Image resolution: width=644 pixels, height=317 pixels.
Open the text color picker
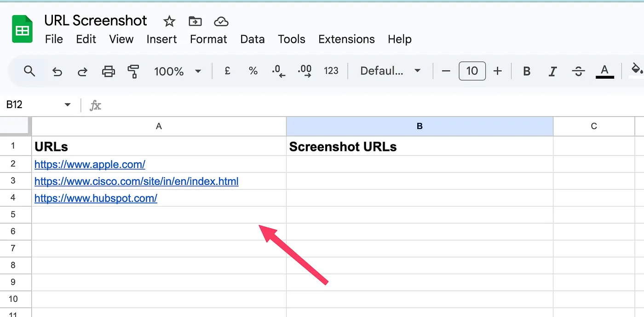(x=604, y=71)
